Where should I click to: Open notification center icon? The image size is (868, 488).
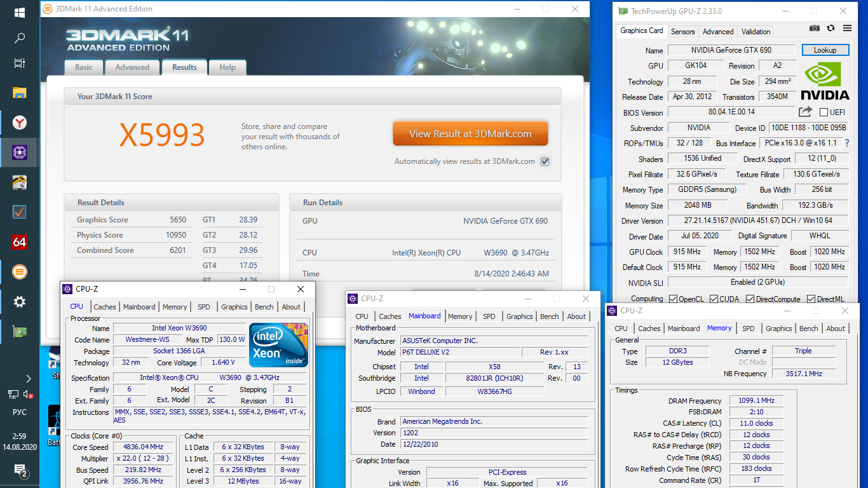pyautogui.click(x=20, y=470)
